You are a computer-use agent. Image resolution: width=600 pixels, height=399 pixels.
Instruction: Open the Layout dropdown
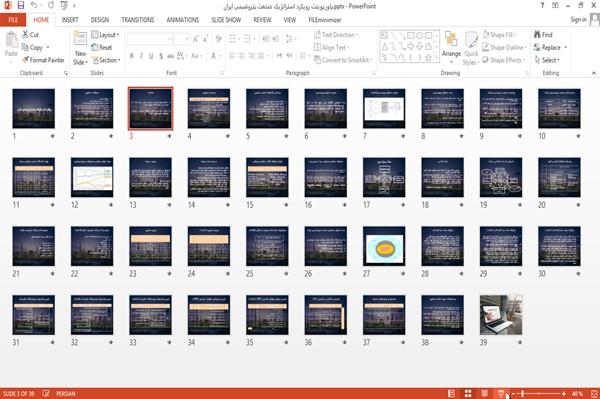105,35
